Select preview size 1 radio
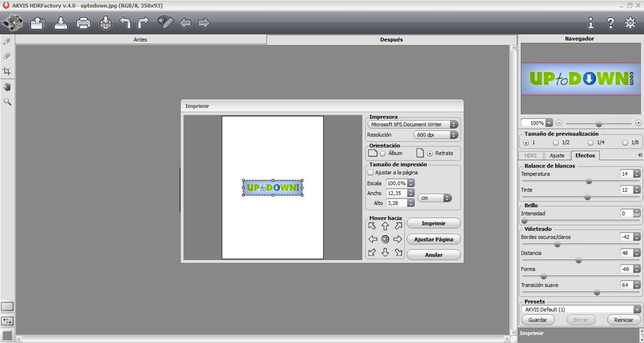644x343 pixels. coord(526,143)
